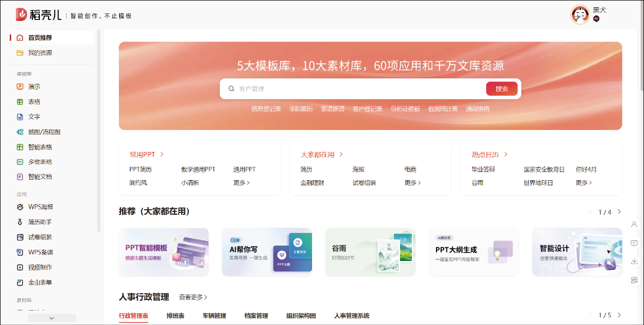Expand 更多 under 常用PPT

point(241,183)
